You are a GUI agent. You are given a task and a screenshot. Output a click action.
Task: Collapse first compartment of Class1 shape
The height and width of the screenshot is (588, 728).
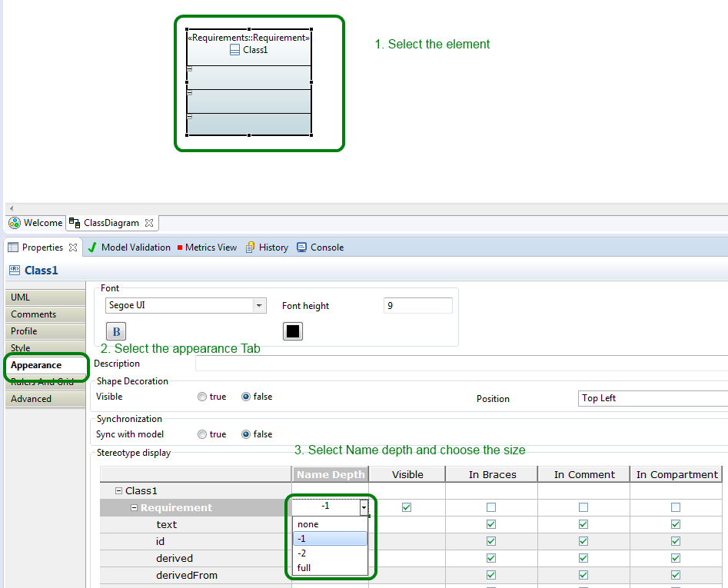point(189,69)
